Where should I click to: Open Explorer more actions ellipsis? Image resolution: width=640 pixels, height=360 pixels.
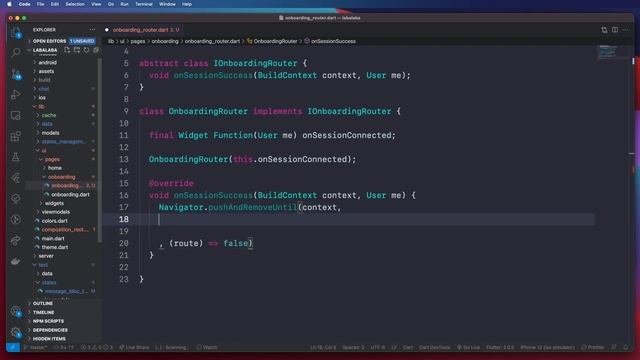pyautogui.click(x=92, y=29)
